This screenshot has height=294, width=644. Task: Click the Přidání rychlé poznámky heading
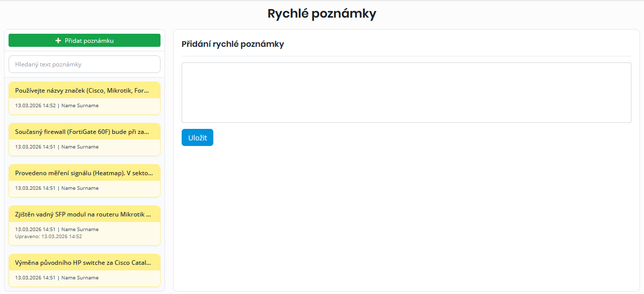(232, 44)
